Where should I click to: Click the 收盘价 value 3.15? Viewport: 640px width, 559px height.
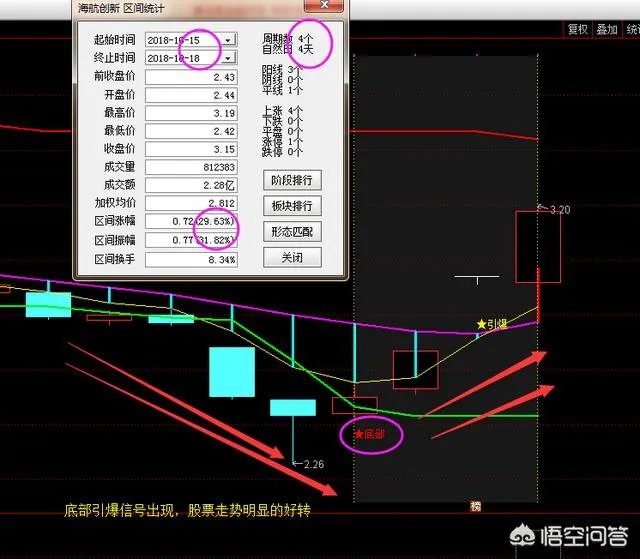click(x=191, y=149)
